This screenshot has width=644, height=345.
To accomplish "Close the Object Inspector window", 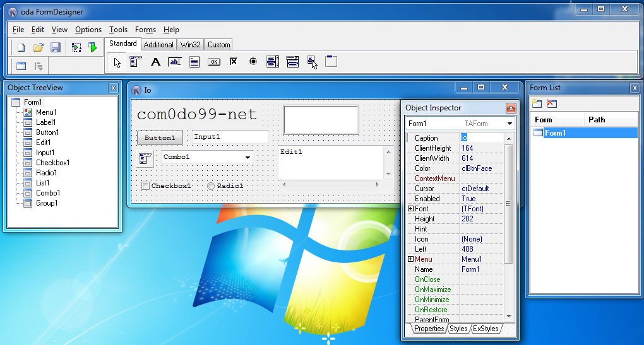I will click(511, 108).
